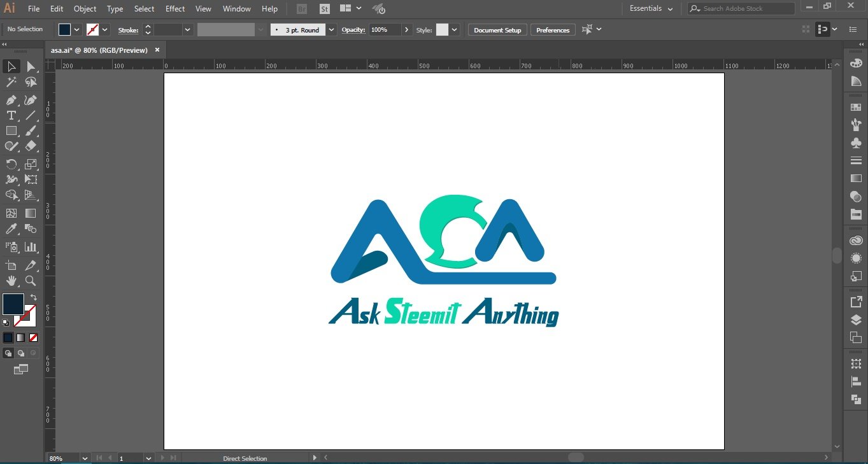Select the Eyedropper tool
Image resolution: width=868 pixels, height=464 pixels.
[11, 229]
